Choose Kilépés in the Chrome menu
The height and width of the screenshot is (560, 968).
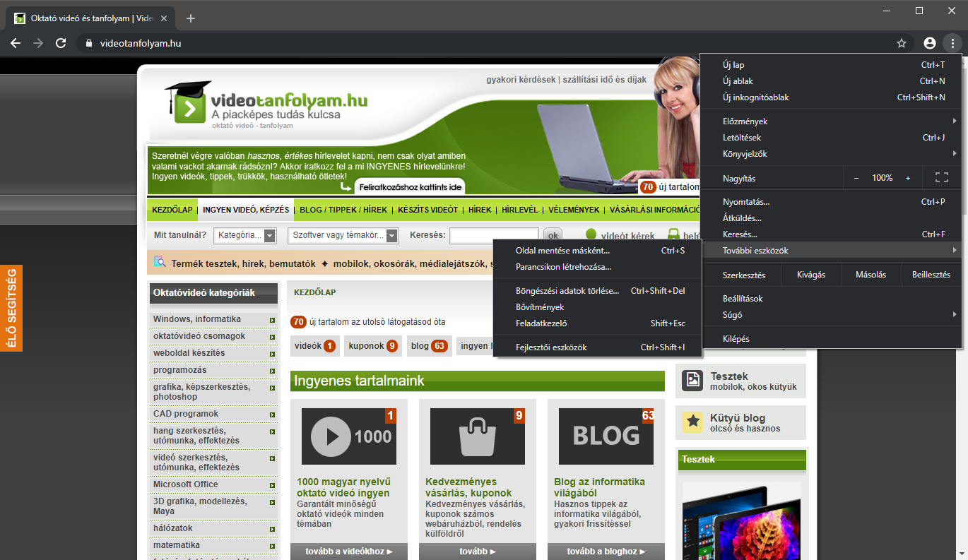[x=831, y=339]
